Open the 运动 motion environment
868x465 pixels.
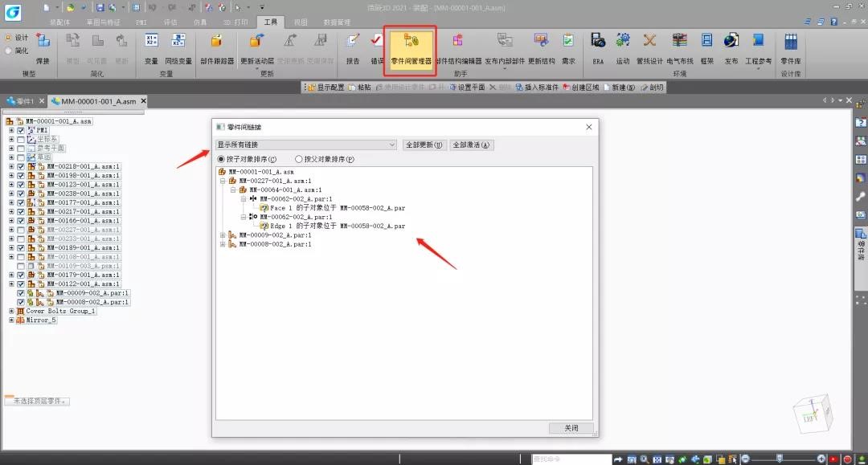(x=623, y=49)
